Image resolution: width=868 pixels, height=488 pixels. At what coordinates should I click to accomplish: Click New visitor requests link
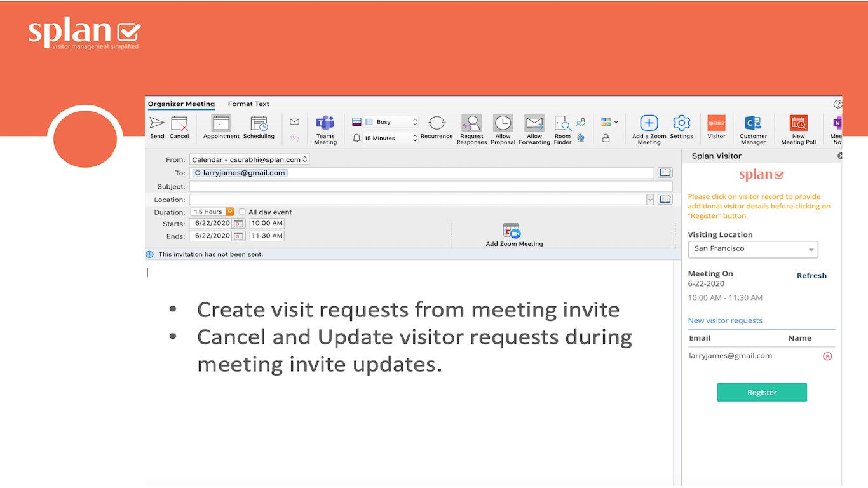pos(725,320)
